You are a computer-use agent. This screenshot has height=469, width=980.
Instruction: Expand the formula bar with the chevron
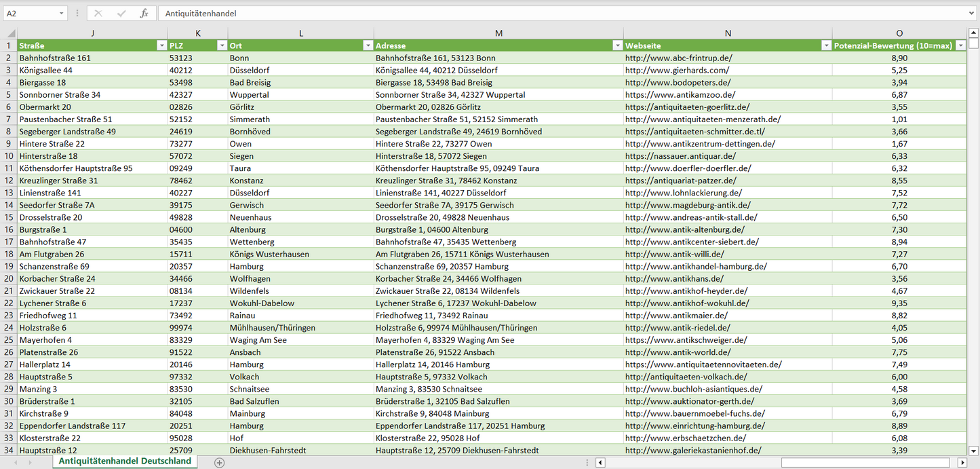click(x=973, y=14)
